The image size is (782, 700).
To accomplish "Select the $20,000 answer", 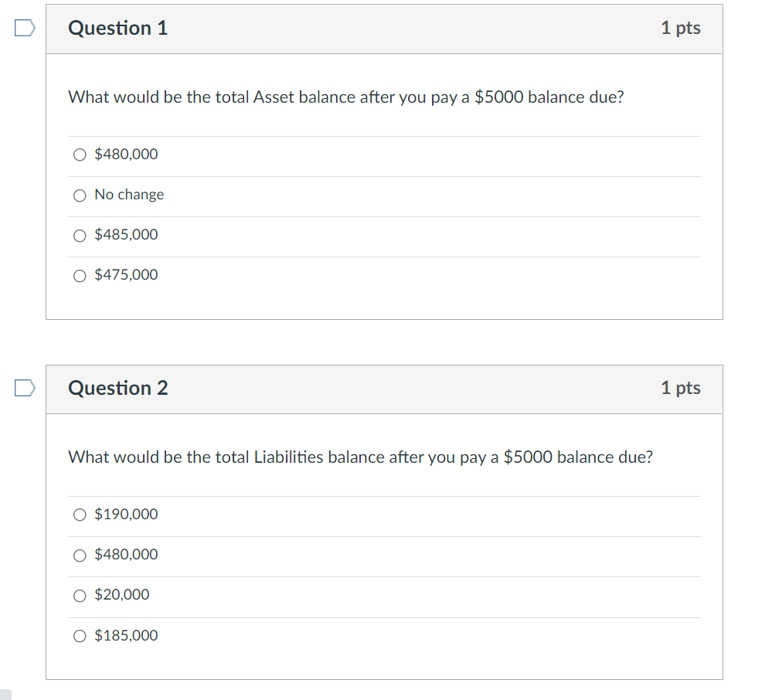I will click(80, 595).
